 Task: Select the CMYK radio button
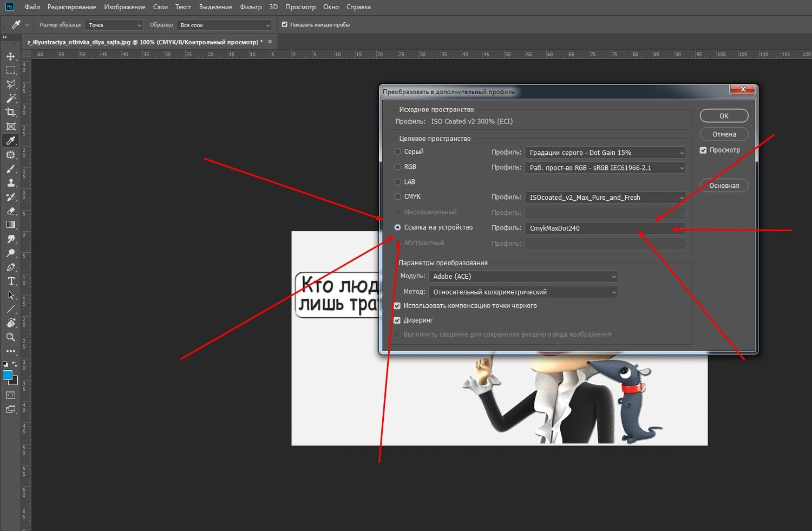point(398,197)
